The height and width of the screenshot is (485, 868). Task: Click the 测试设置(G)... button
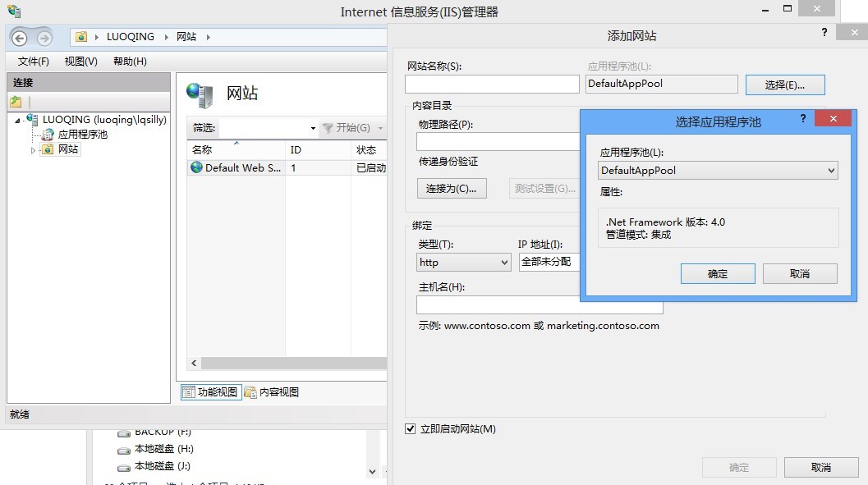coord(544,189)
